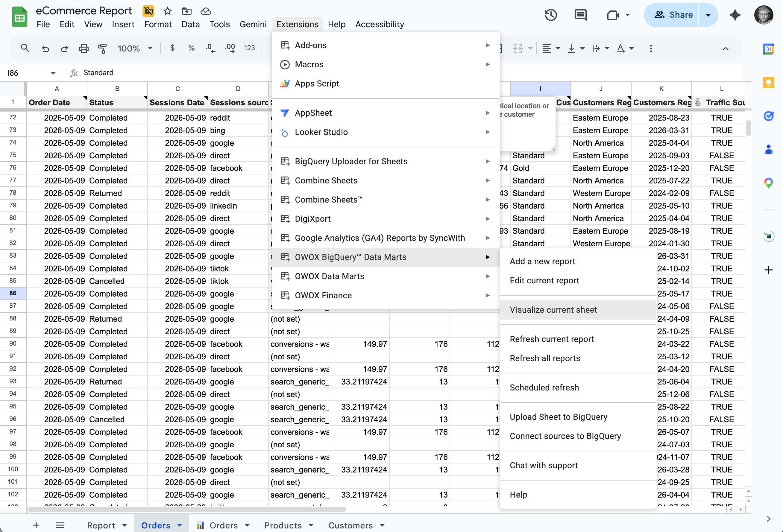Image resolution: width=783 pixels, height=532 pixels.
Task: Open Google Maps in side panel
Action: [x=768, y=183]
